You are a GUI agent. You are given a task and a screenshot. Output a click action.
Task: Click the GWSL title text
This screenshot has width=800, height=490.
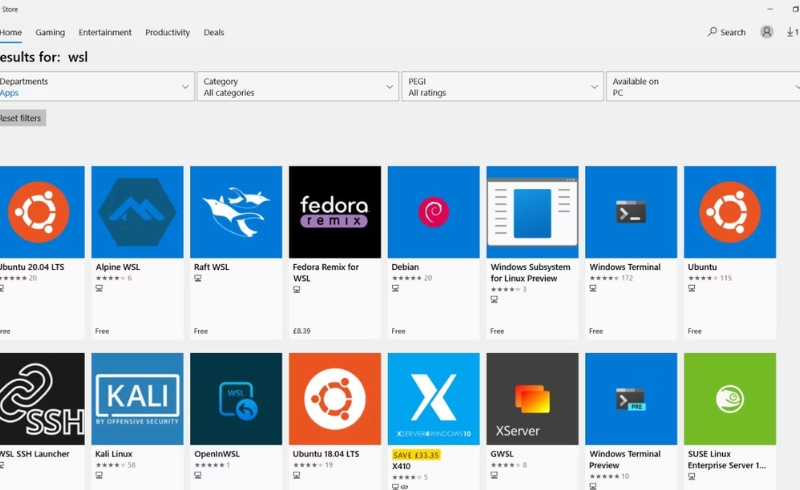click(502, 454)
